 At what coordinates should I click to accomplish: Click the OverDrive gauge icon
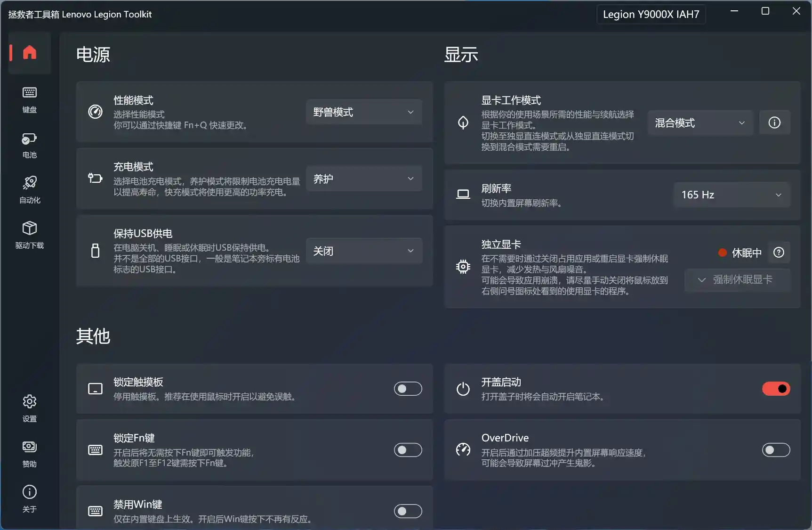463,450
